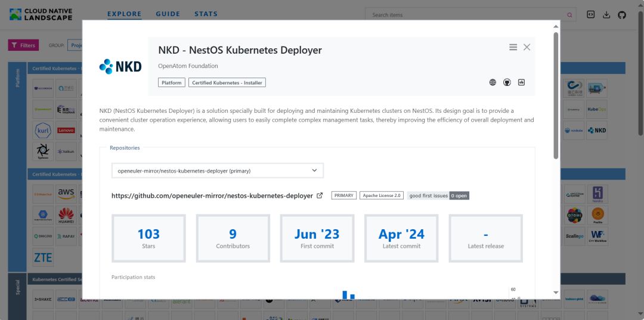Open the Filters button
The width and height of the screenshot is (644, 320).
[x=23, y=45]
